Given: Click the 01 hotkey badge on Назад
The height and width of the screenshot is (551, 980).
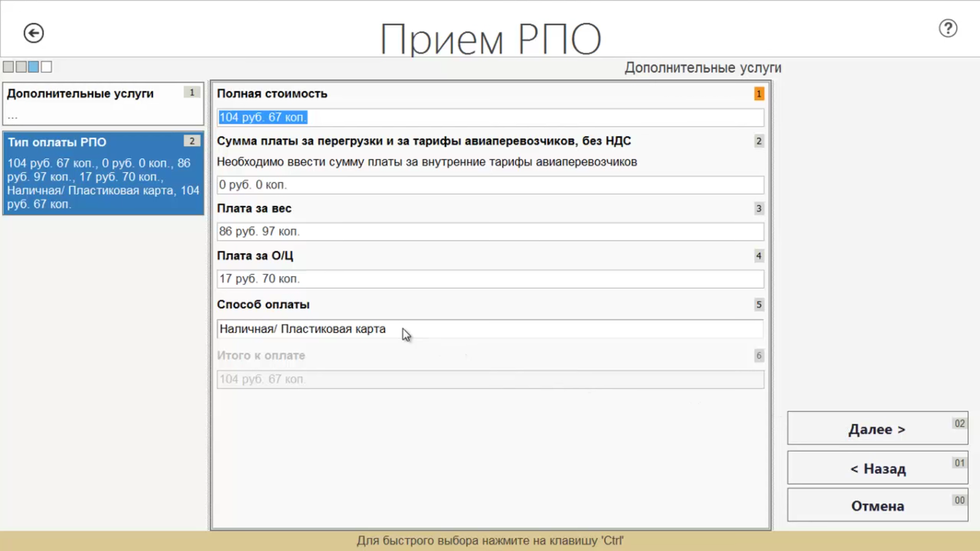Looking at the screenshot, I should (959, 463).
